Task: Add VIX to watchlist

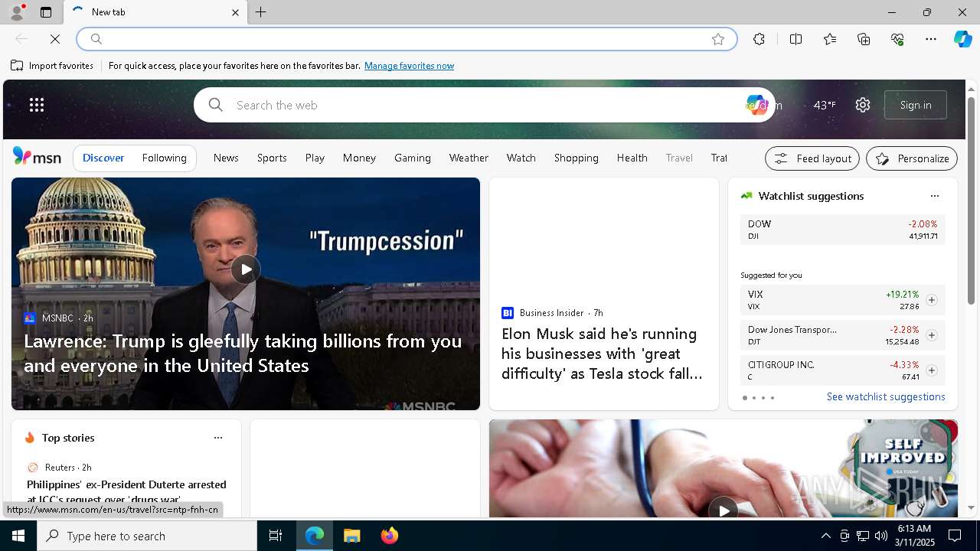Action: tap(931, 300)
